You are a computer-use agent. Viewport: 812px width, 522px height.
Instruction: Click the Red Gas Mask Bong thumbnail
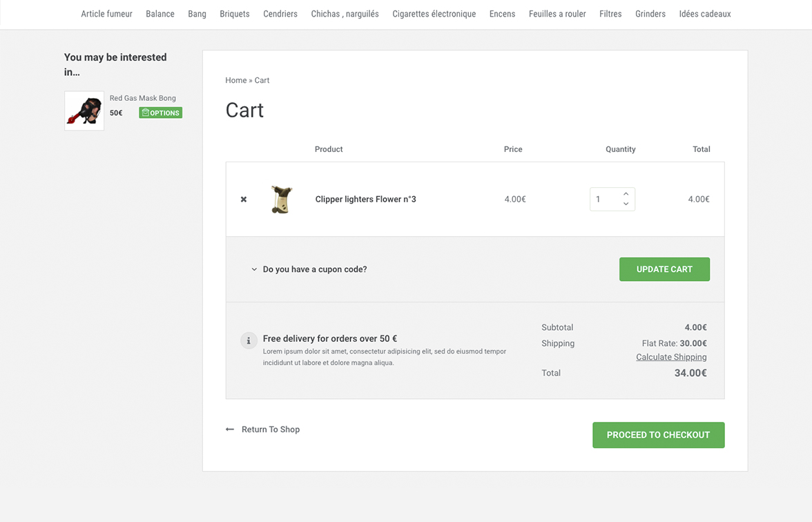84,111
